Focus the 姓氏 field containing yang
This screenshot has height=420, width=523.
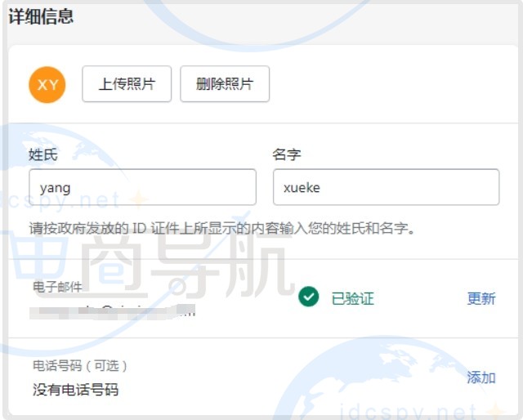142,187
